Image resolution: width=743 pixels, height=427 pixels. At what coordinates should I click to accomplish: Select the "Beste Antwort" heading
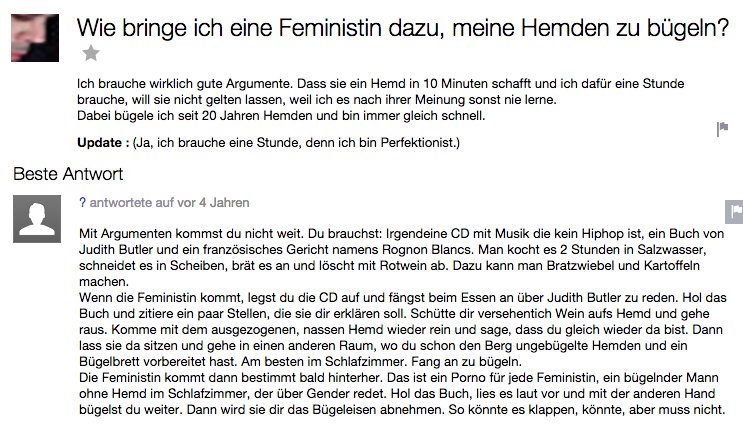click(x=68, y=174)
